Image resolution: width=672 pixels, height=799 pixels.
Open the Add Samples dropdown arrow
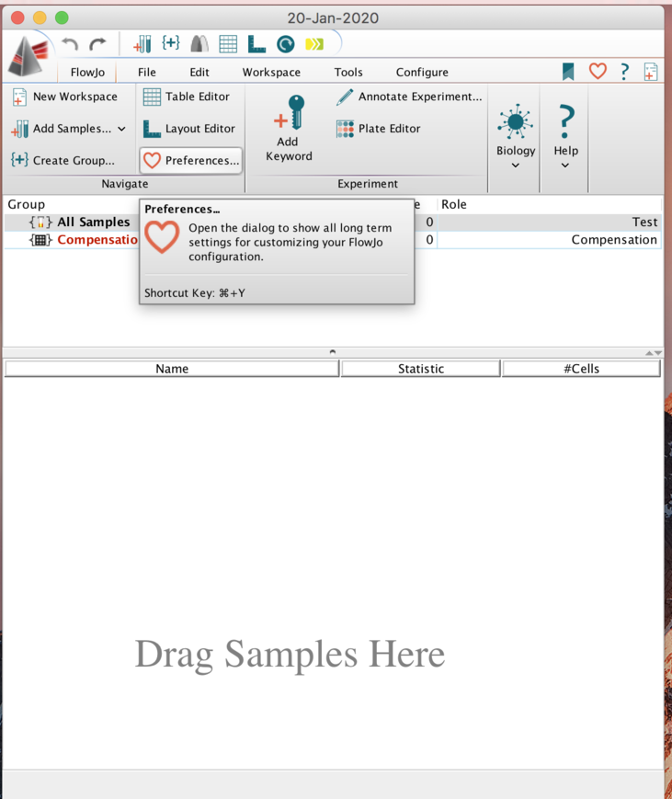(121, 129)
